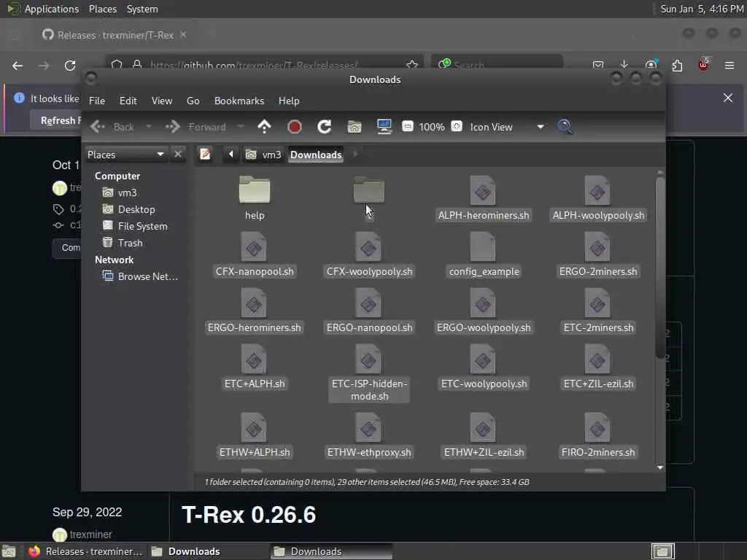Expand the Forward history dropdown arrow
Screen dimensions: 747x560
click(241, 127)
